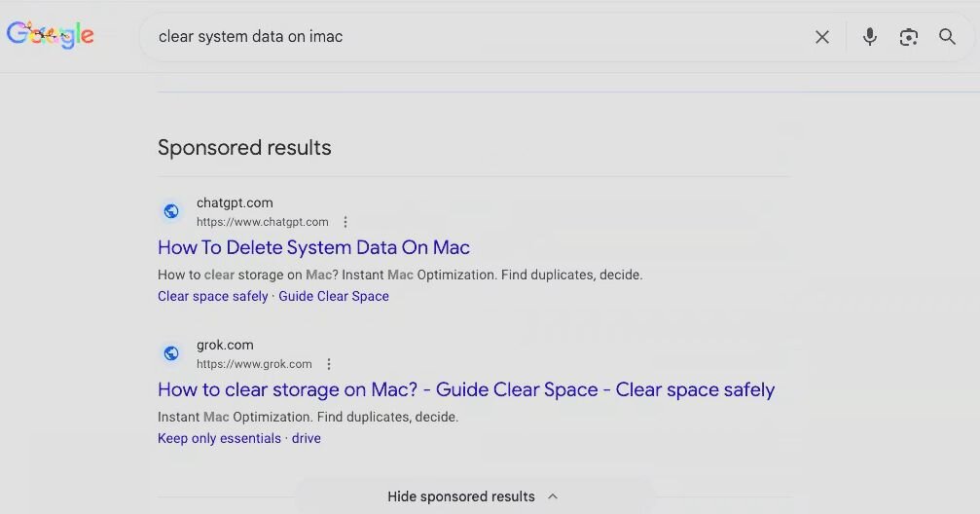Click the "Hide sponsored results" label
Image resolution: width=980 pixels, height=514 pixels.
click(x=460, y=496)
